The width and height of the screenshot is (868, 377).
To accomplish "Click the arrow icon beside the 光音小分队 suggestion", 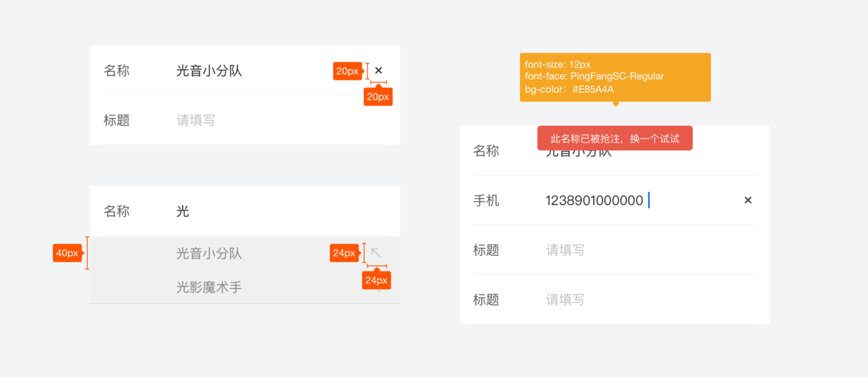I will click(x=377, y=253).
